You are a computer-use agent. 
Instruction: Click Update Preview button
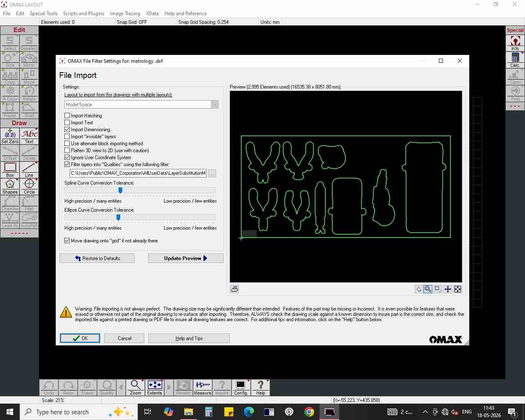185,258
